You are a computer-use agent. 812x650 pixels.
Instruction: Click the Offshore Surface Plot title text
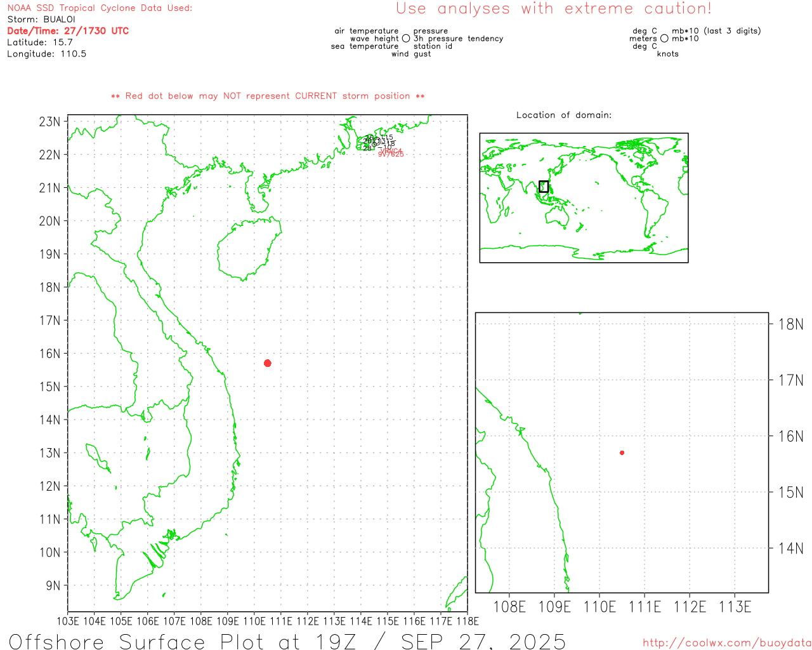[x=287, y=640]
